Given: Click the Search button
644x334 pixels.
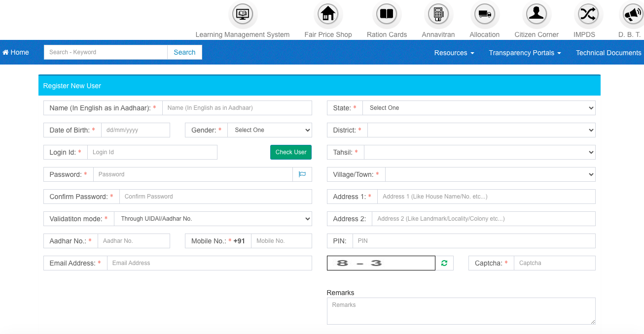Looking at the screenshot, I should [x=184, y=52].
